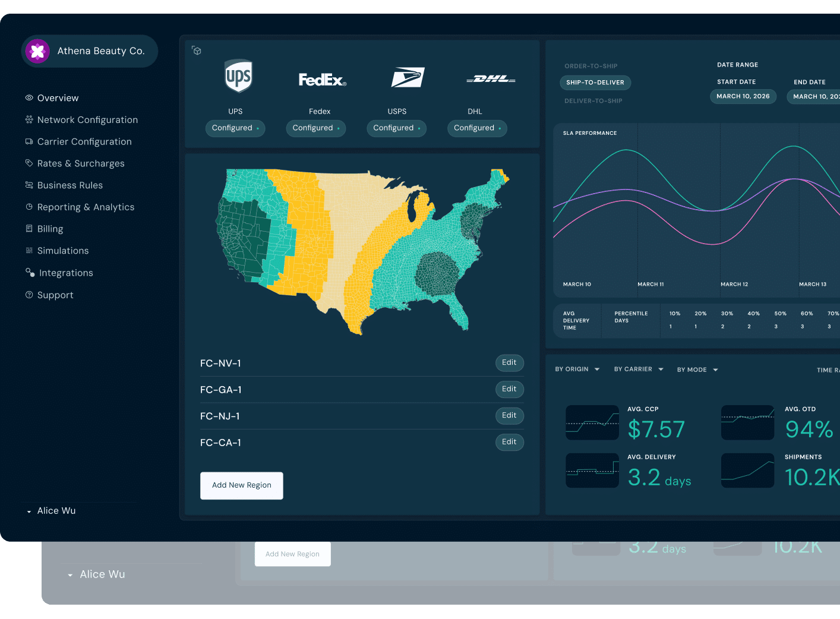
Task: Select the UPS carrier logo
Action: 237,77
